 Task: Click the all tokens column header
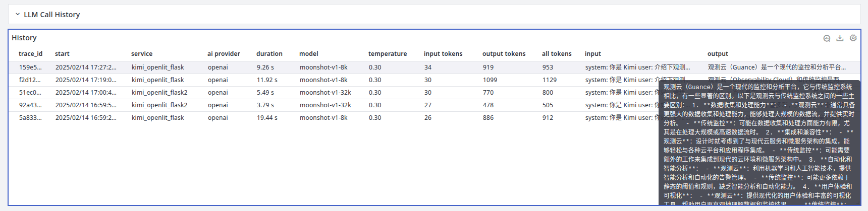click(x=557, y=54)
